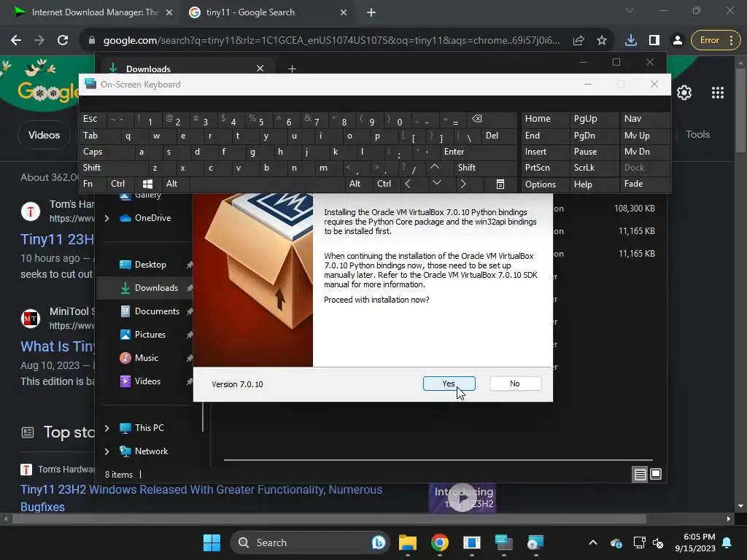Reload the Google search page
This screenshot has width=747, height=560.
[63, 41]
